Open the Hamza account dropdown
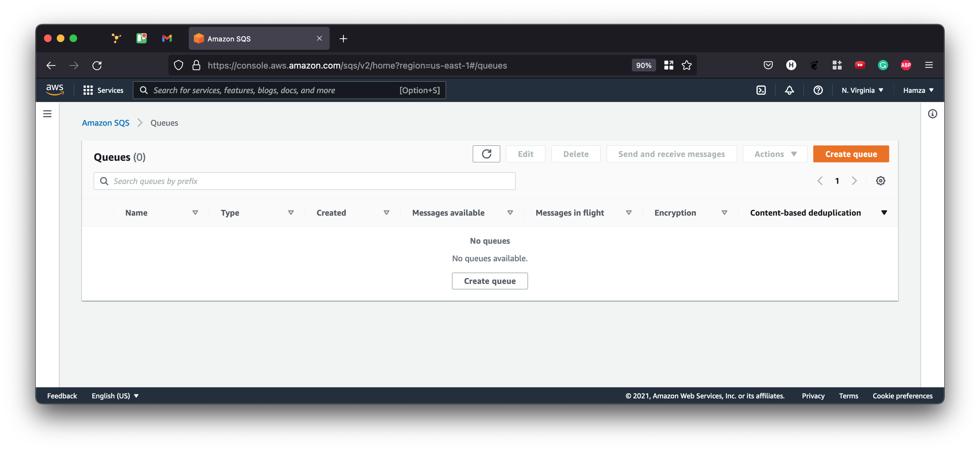Screen dimensions: 980x451 tap(918, 90)
